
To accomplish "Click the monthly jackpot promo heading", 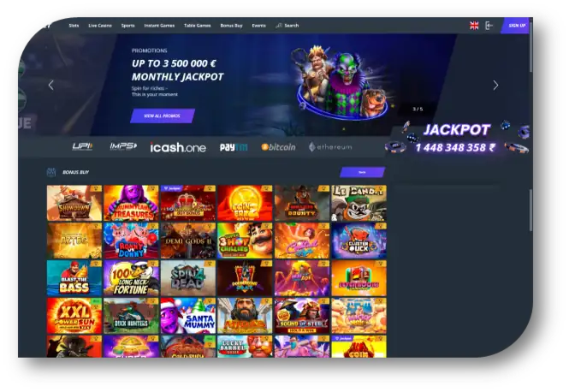I will 177,70.
